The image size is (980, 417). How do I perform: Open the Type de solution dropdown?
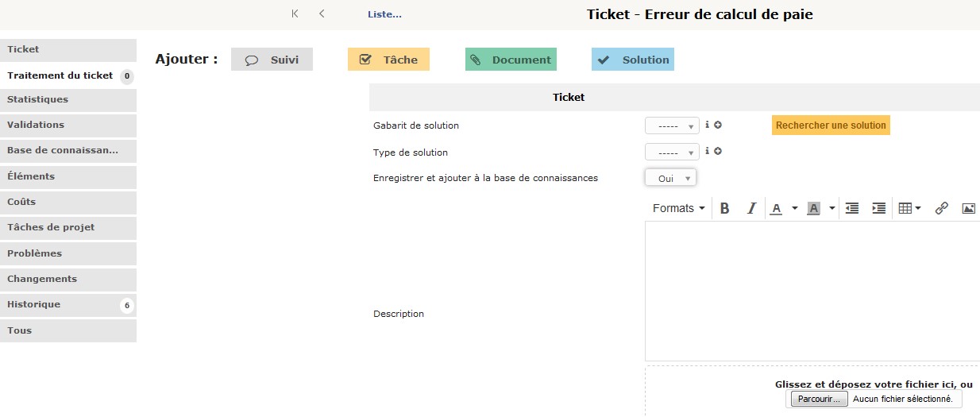[672, 153]
